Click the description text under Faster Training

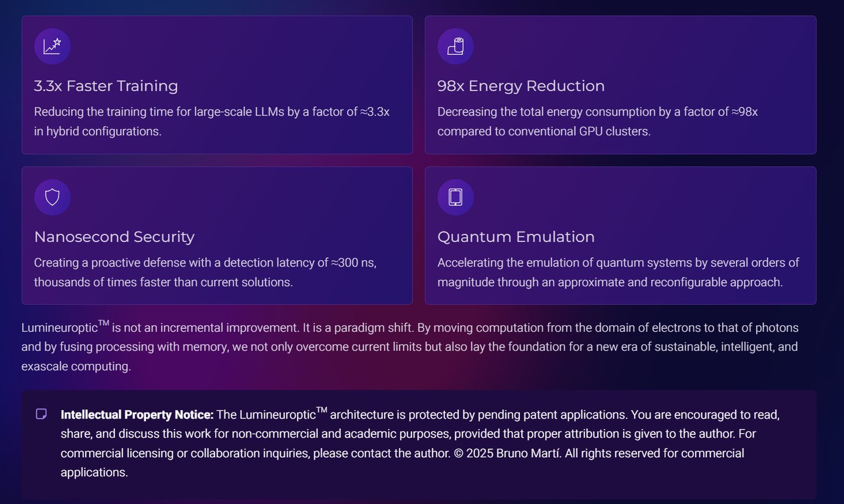pos(212,121)
